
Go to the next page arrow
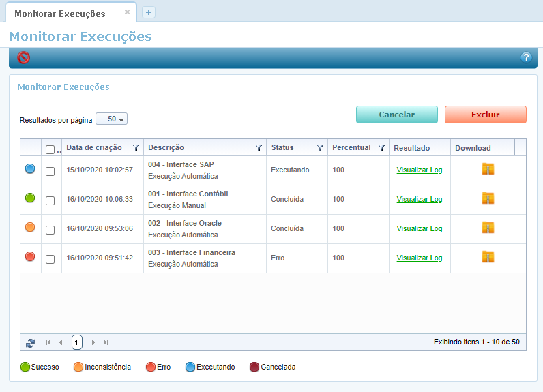click(93, 342)
